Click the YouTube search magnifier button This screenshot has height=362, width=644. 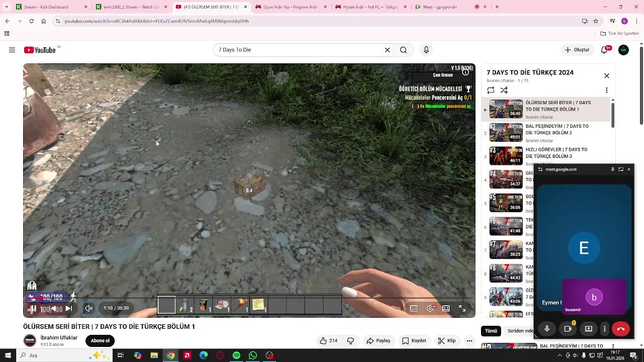coord(404,50)
